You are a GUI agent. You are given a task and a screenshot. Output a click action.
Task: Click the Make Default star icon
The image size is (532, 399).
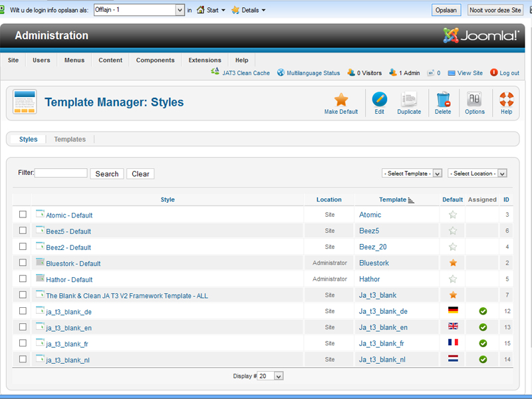pyautogui.click(x=340, y=100)
